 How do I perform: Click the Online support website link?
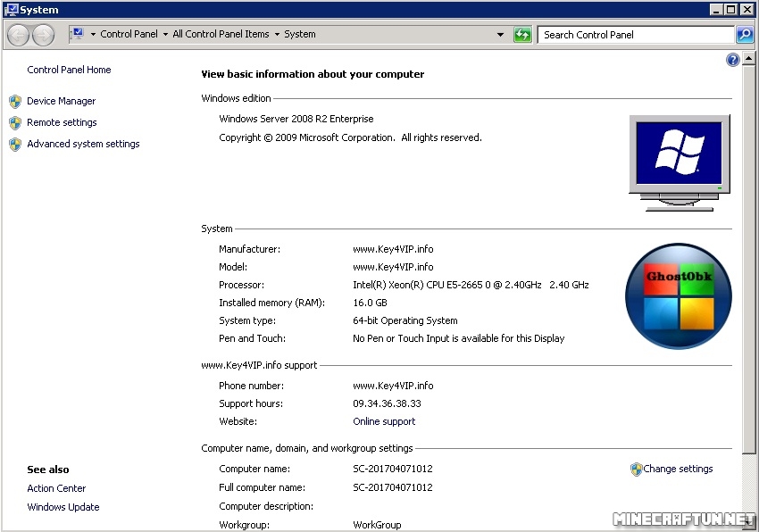(x=384, y=421)
